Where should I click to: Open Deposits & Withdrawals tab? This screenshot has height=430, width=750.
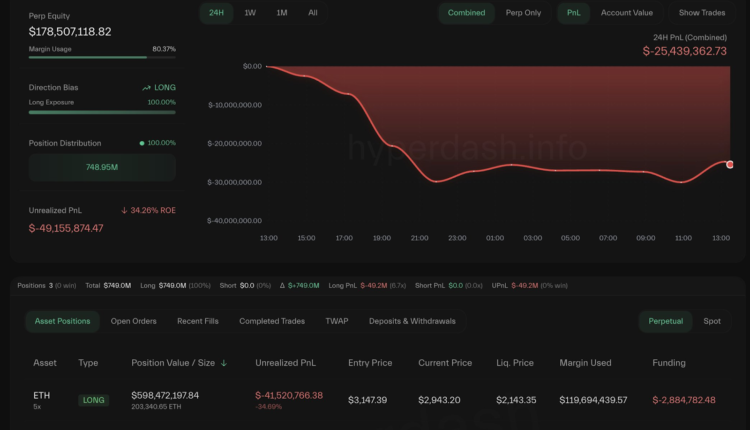click(412, 321)
